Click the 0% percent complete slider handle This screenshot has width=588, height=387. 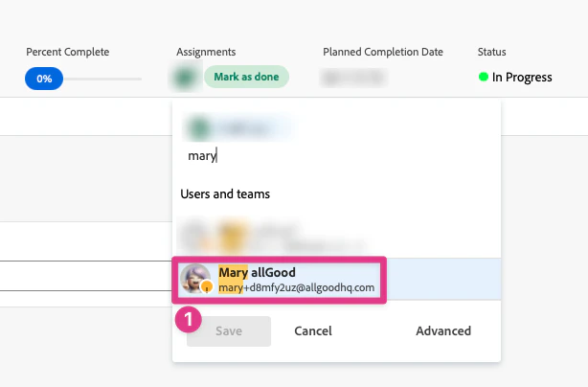click(44, 79)
